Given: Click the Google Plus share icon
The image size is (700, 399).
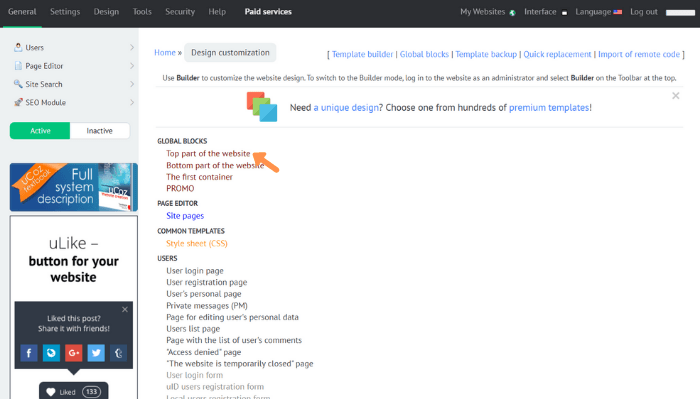Looking at the screenshot, I should point(74,353).
